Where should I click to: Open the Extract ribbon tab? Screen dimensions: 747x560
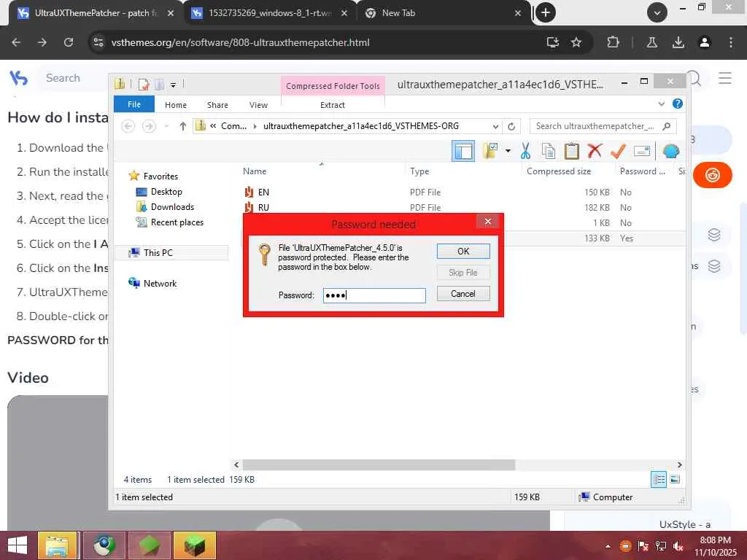tap(332, 105)
